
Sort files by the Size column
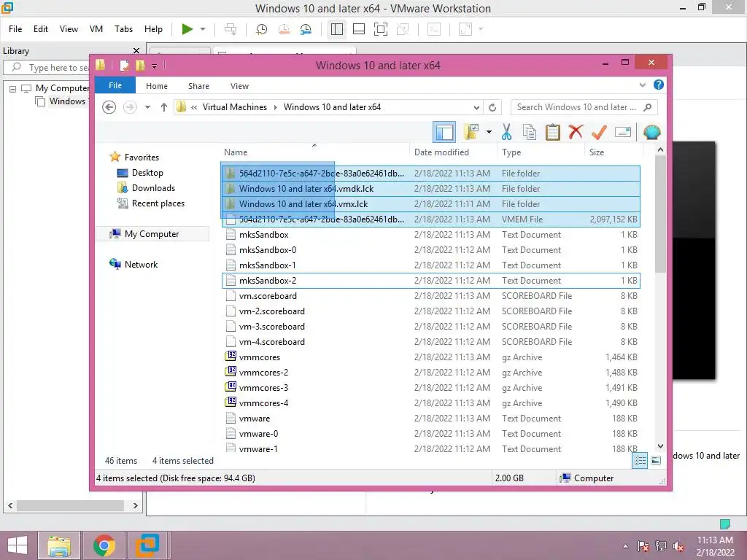click(x=614, y=152)
